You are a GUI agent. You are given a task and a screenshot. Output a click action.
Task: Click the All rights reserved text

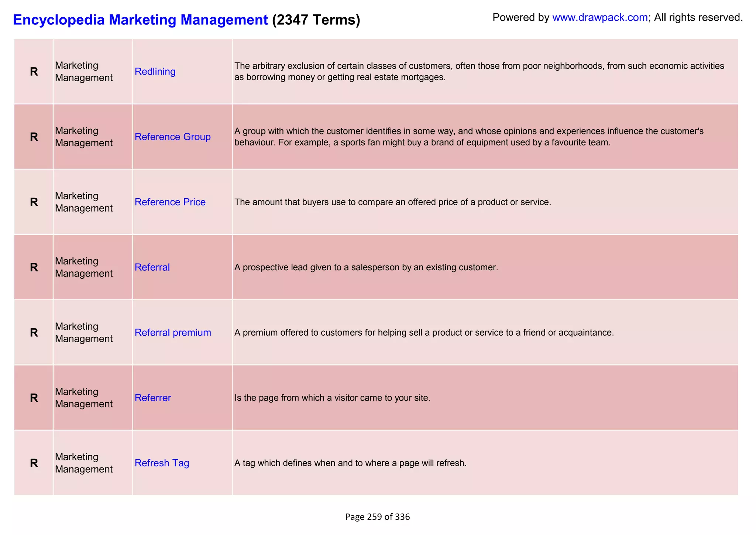(x=698, y=17)
